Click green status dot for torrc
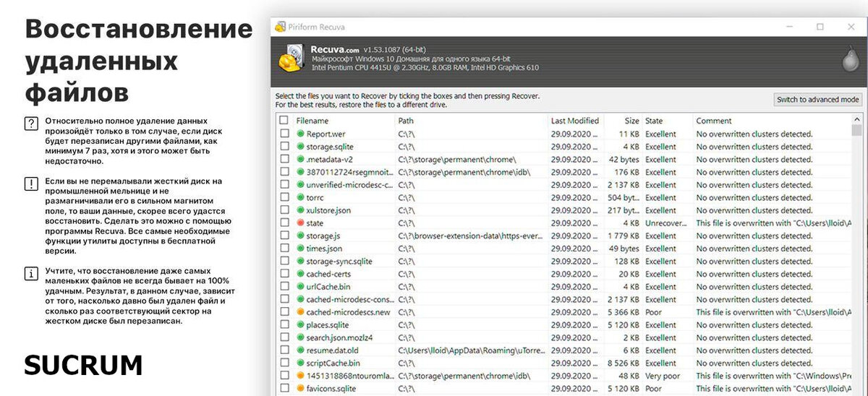Image resolution: width=868 pixels, height=396 pixels. tap(300, 197)
